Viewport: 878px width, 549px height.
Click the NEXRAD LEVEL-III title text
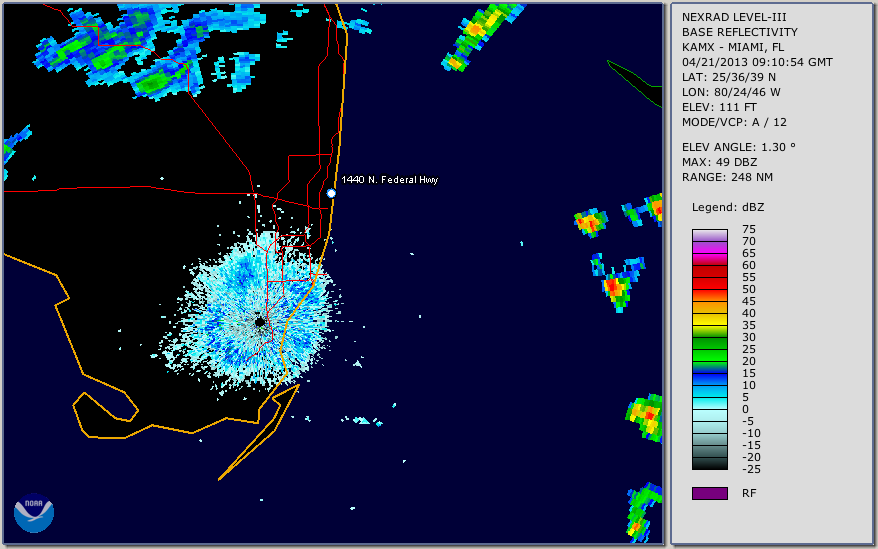pyautogui.click(x=734, y=17)
